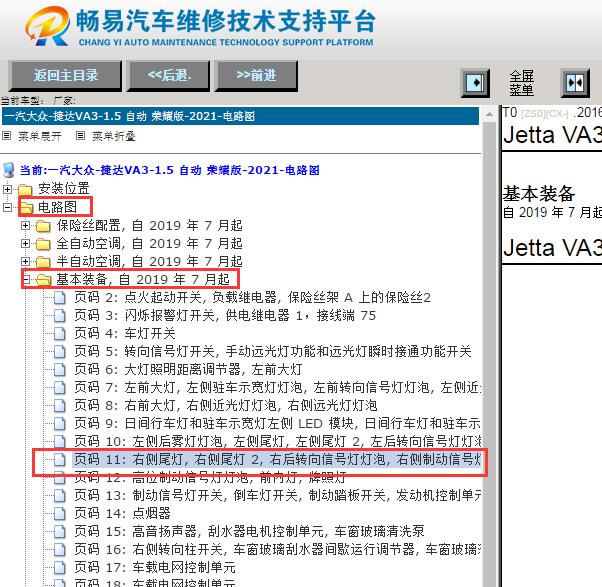This screenshot has height=587, width=602.
Task: Click document icon of 页码 4
Action: [x=60, y=333]
